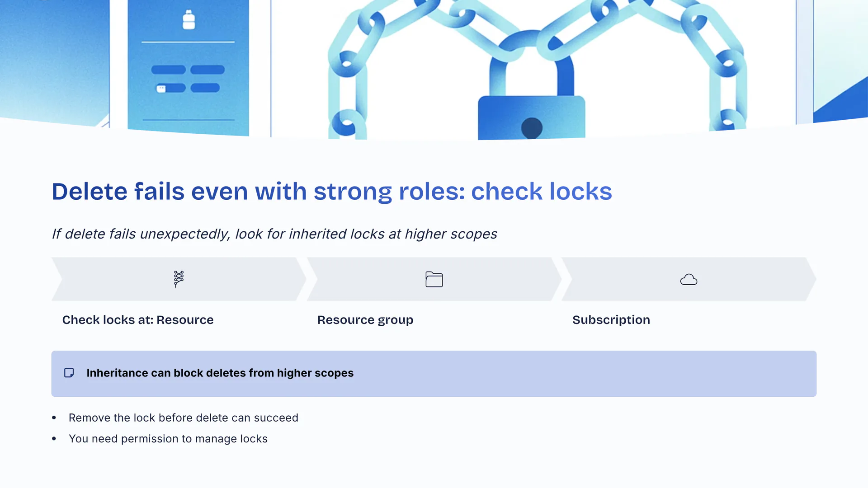Click the last chevron step shape's arrow tip

tap(811, 279)
